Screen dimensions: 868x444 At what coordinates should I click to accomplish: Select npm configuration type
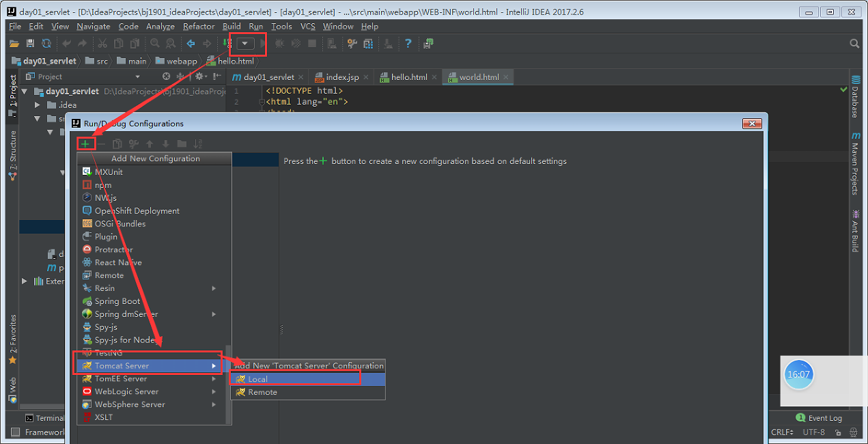(x=154, y=185)
